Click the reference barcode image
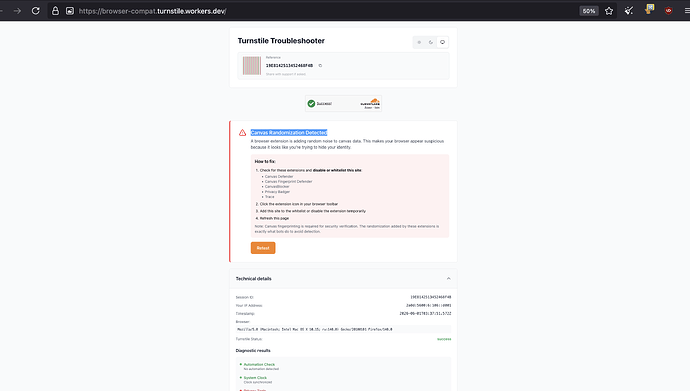The width and height of the screenshot is (690, 391). coord(252,66)
